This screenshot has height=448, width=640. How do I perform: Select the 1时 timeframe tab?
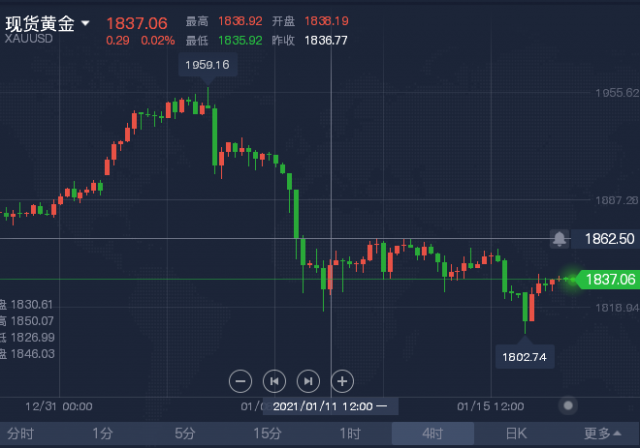click(350, 433)
